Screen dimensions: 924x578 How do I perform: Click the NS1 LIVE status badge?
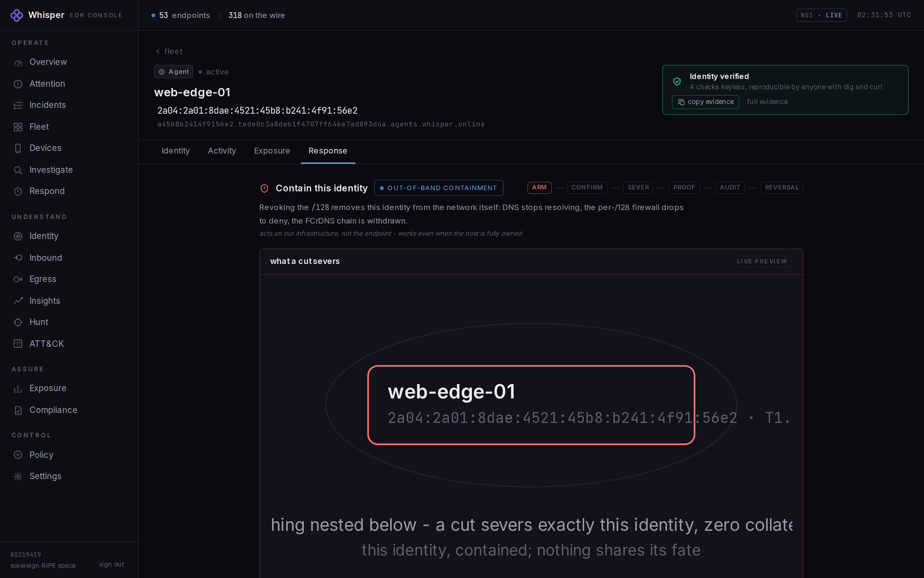point(821,15)
